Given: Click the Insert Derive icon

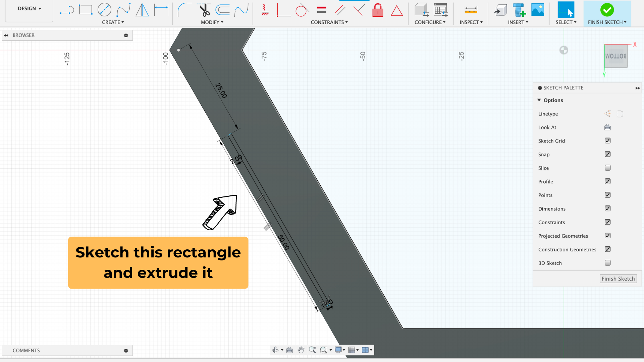Looking at the screenshot, I should click(x=500, y=10).
